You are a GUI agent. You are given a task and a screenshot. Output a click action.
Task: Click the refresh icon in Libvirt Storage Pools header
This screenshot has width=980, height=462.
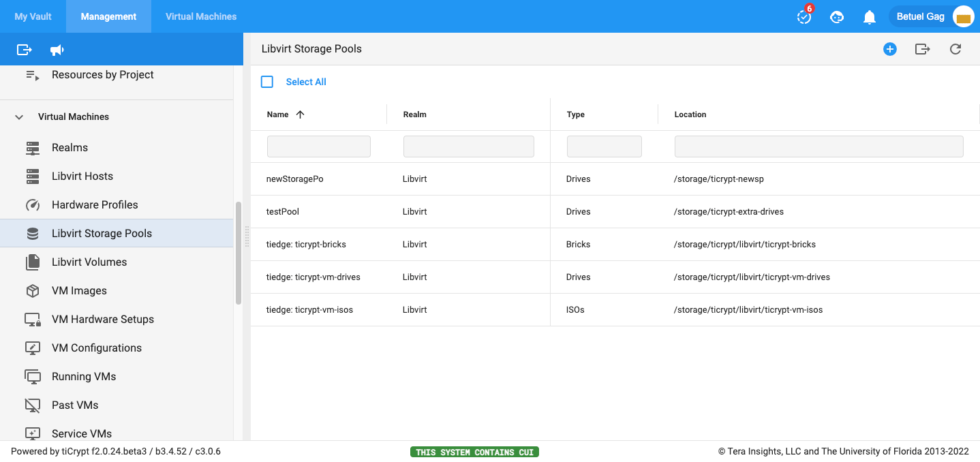pos(955,49)
